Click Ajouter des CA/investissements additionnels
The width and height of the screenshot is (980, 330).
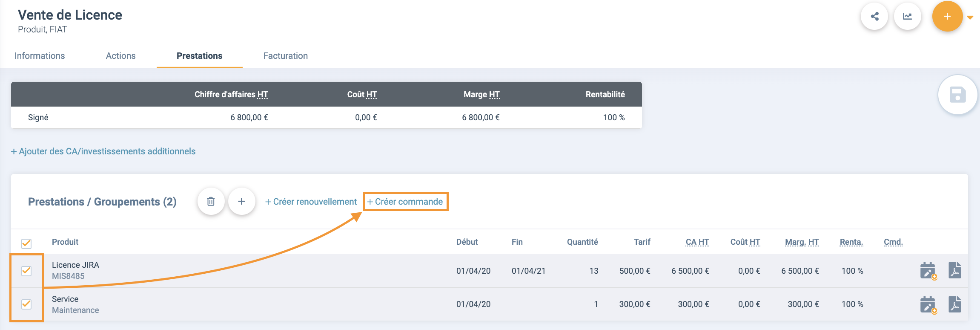(103, 151)
